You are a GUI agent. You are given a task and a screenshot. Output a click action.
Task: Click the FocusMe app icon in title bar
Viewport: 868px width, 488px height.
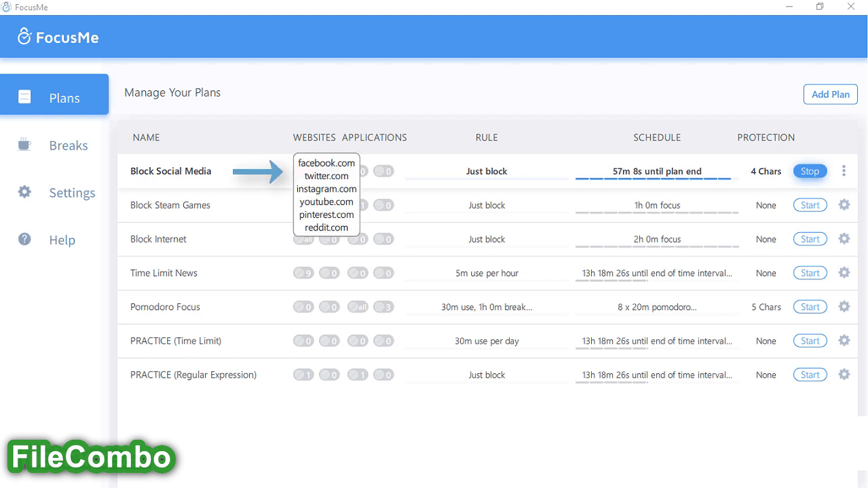(7, 7)
